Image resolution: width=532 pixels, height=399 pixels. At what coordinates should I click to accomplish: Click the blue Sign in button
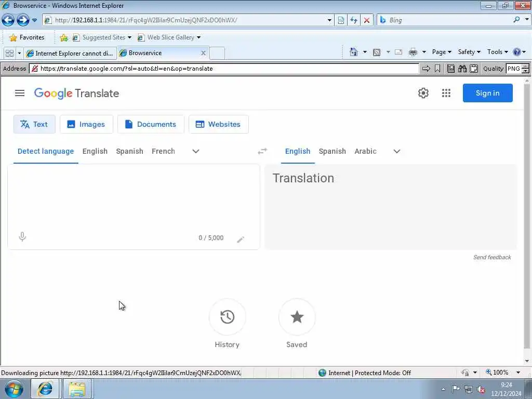click(487, 93)
